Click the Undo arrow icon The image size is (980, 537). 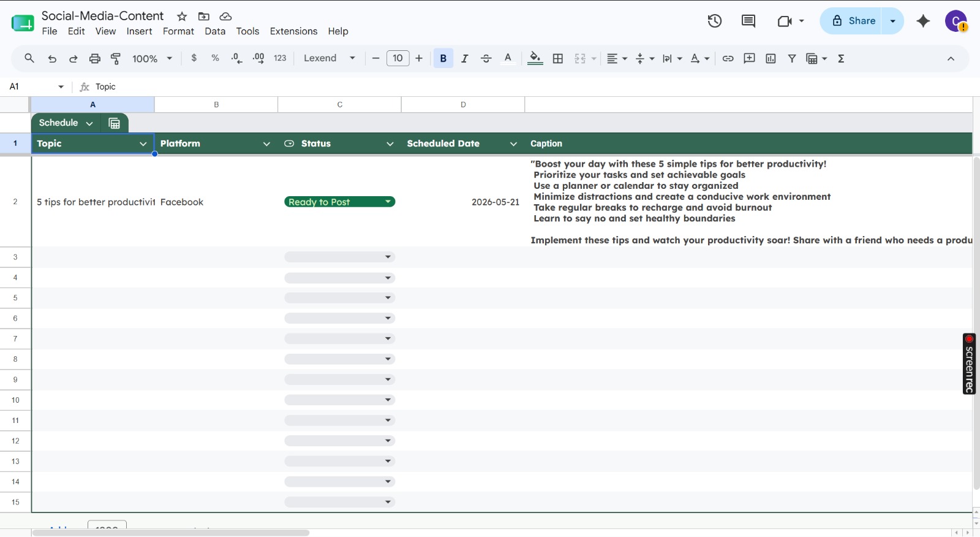pos(52,59)
